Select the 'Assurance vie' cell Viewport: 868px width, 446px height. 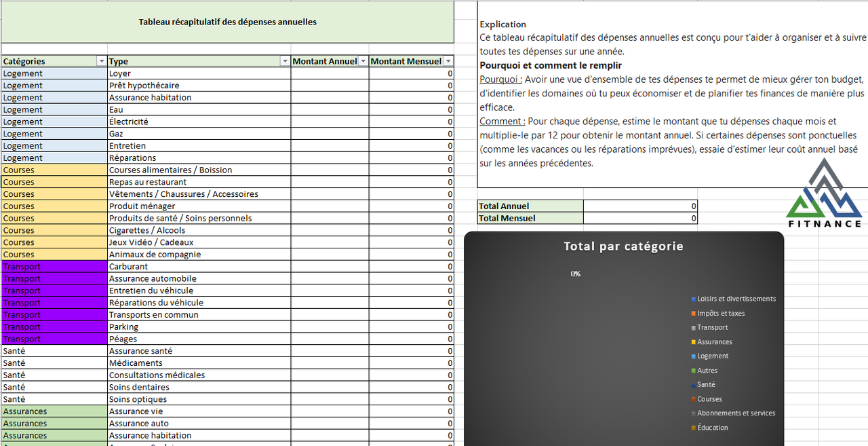coord(199,411)
